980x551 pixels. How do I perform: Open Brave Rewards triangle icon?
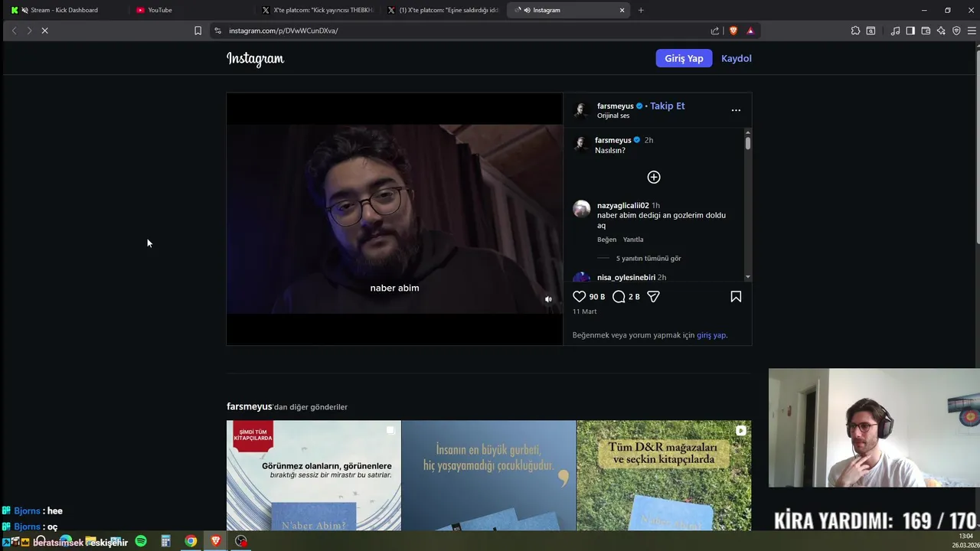750,31
